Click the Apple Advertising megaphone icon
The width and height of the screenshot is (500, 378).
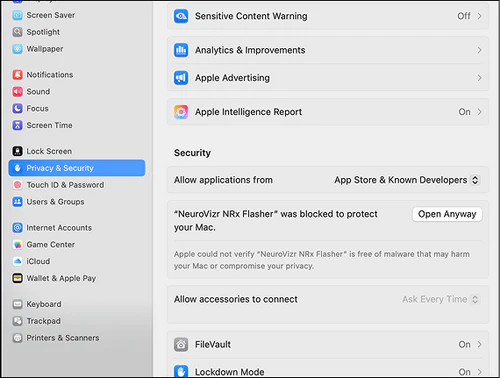[x=181, y=78]
